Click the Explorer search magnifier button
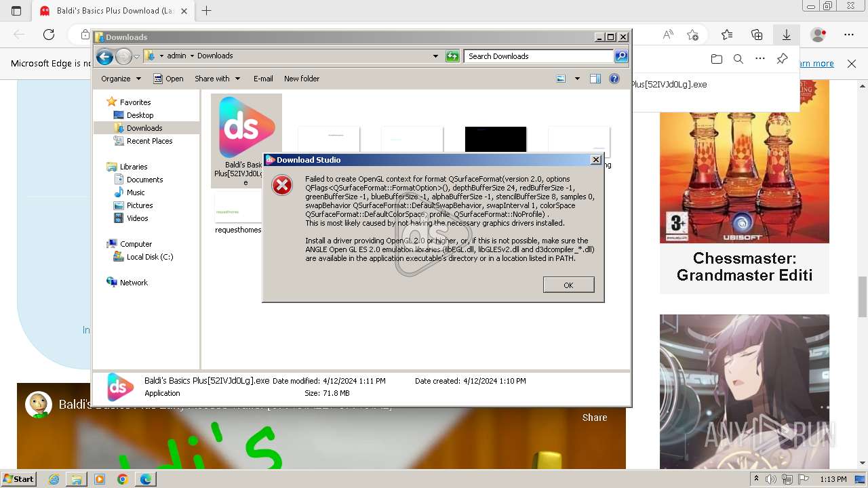Image resolution: width=868 pixels, height=488 pixels. pos(621,56)
